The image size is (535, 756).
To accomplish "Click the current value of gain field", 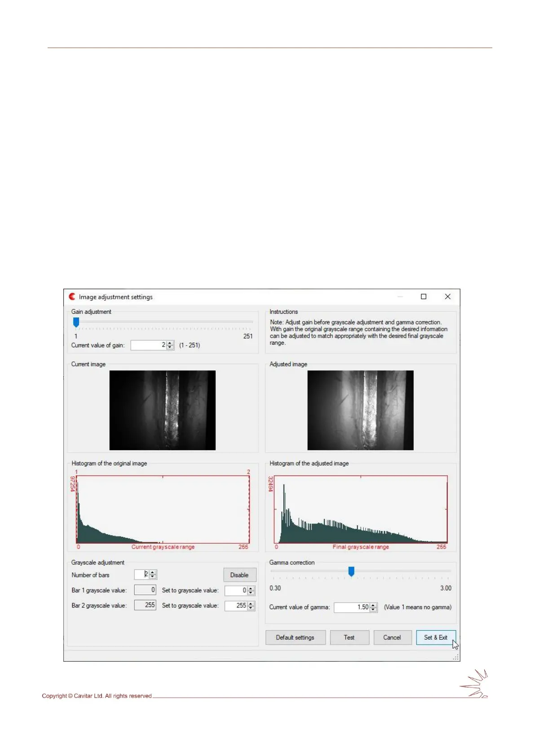I will pos(148,345).
